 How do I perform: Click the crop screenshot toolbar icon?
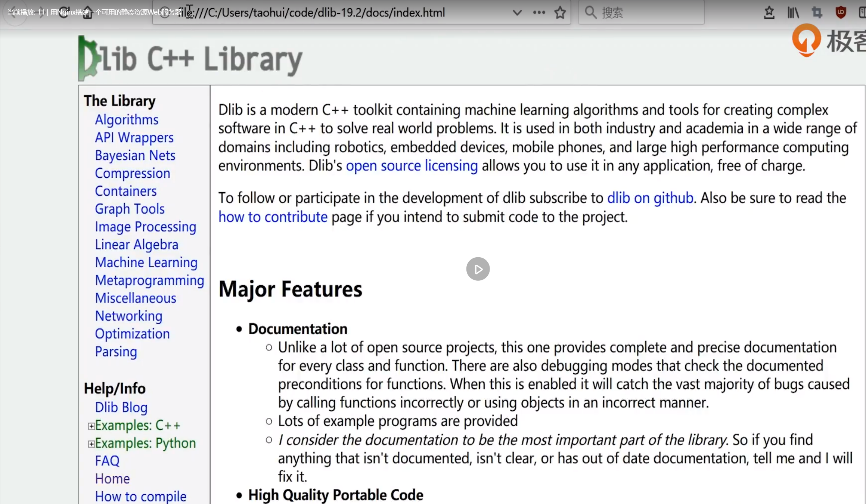click(817, 13)
